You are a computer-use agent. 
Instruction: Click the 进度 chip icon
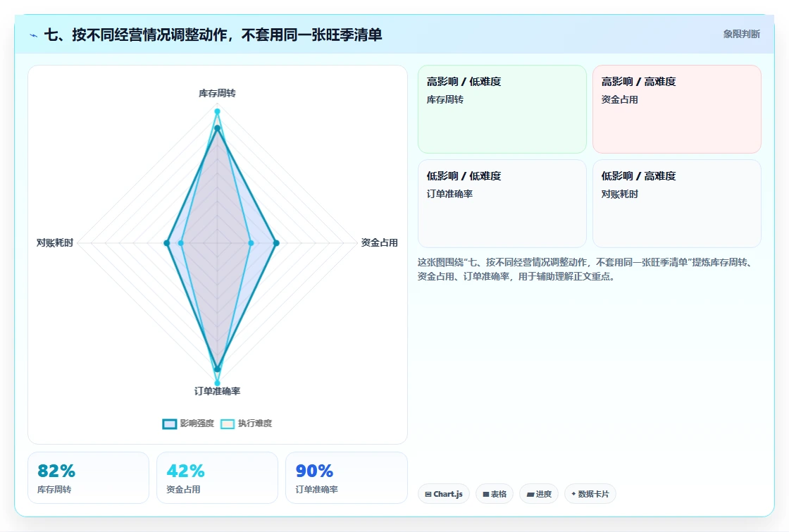pyautogui.click(x=530, y=494)
